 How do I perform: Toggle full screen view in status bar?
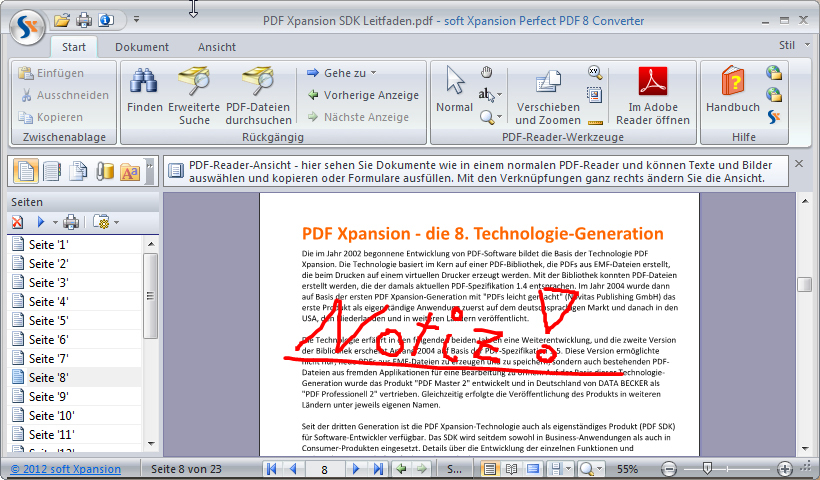[x=533, y=468]
